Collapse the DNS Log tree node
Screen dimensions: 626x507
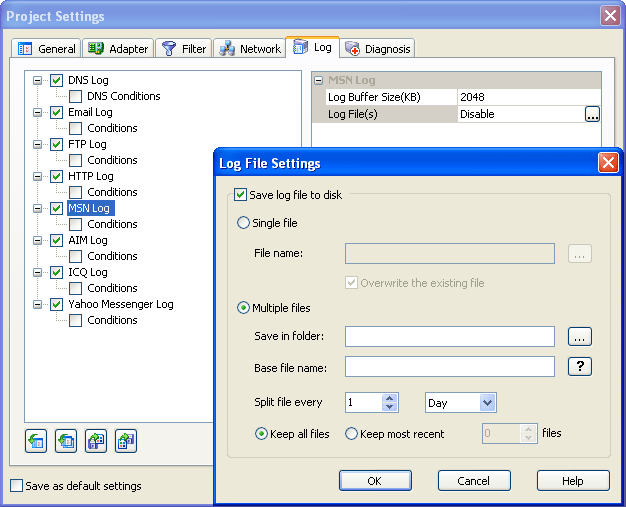click(x=39, y=80)
